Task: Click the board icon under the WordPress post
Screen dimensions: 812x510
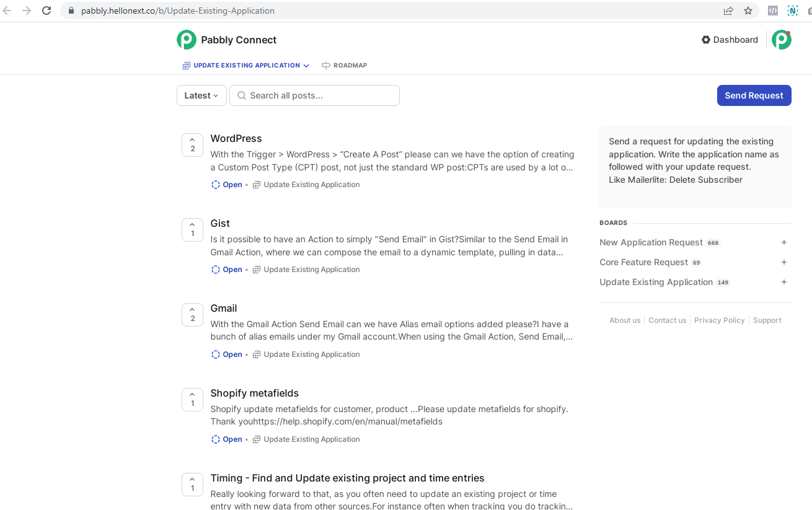Action: (x=257, y=185)
